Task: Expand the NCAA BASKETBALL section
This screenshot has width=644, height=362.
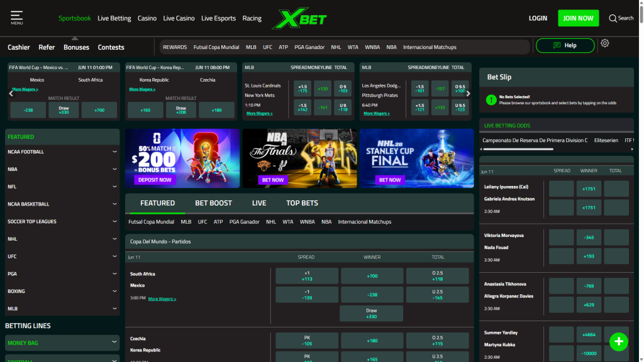Action: [x=62, y=204]
